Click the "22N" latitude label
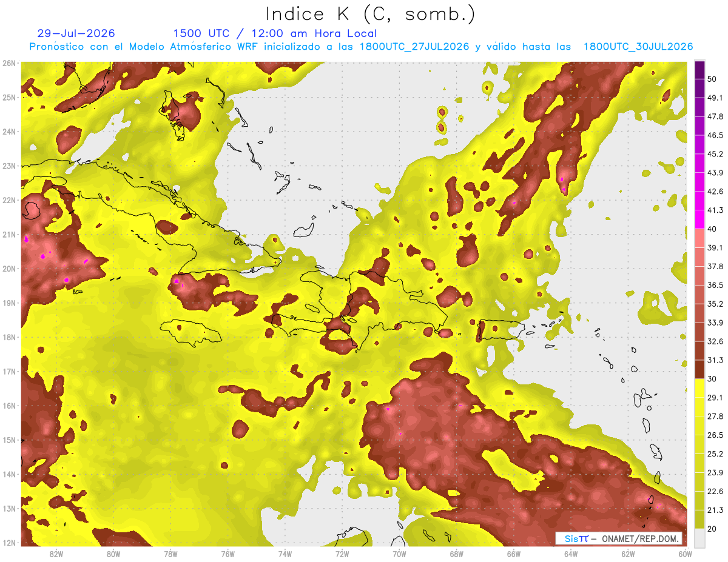This screenshot has width=728, height=562. pyautogui.click(x=9, y=200)
